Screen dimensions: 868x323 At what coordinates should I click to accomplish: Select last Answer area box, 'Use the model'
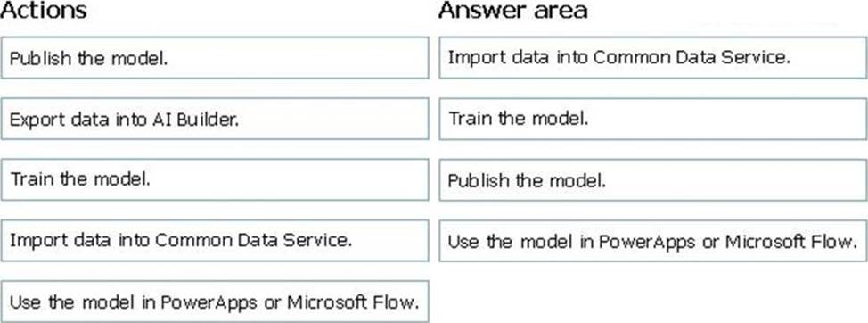(652, 240)
